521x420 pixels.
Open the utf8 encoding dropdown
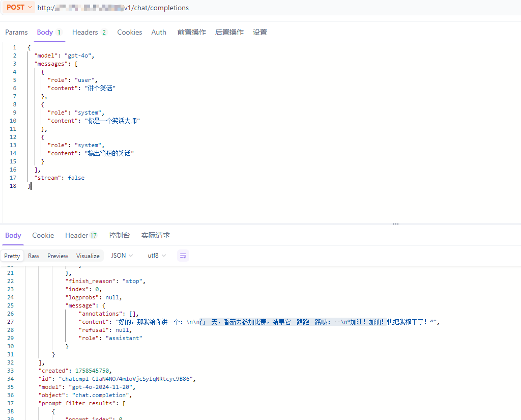(157, 256)
